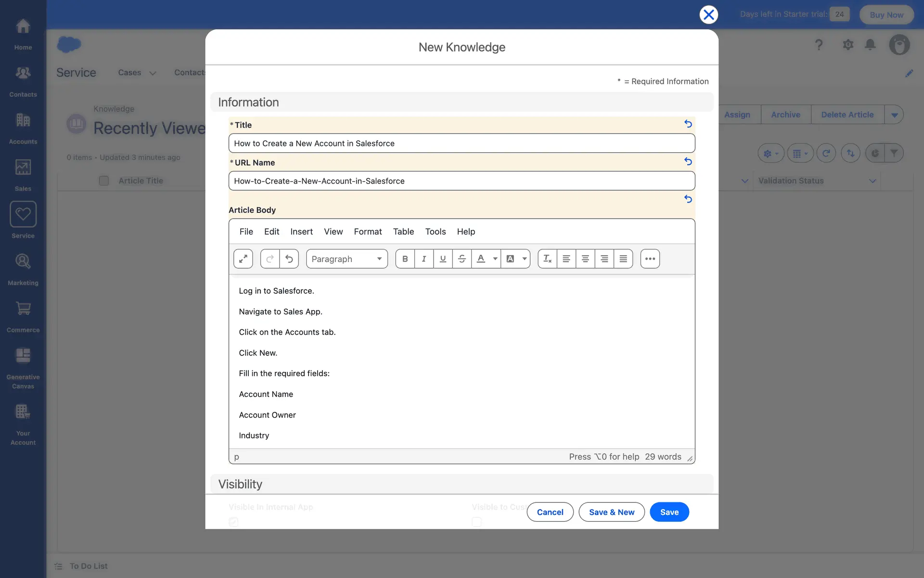Open fullscreen mode for the editor
Image resolution: width=924 pixels, height=578 pixels.
pyautogui.click(x=243, y=259)
